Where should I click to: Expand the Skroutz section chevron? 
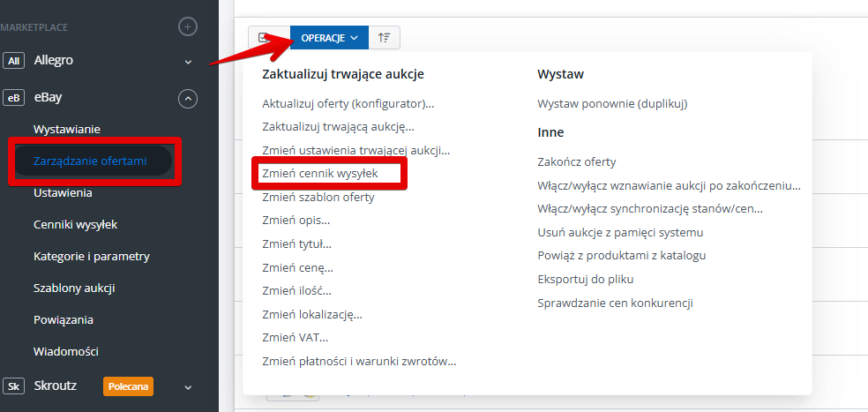pos(188,386)
